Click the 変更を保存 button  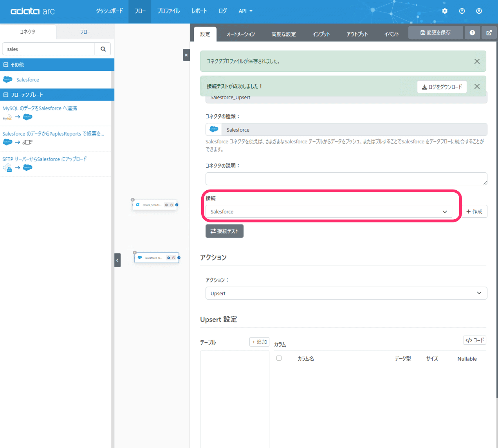(x=436, y=33)
